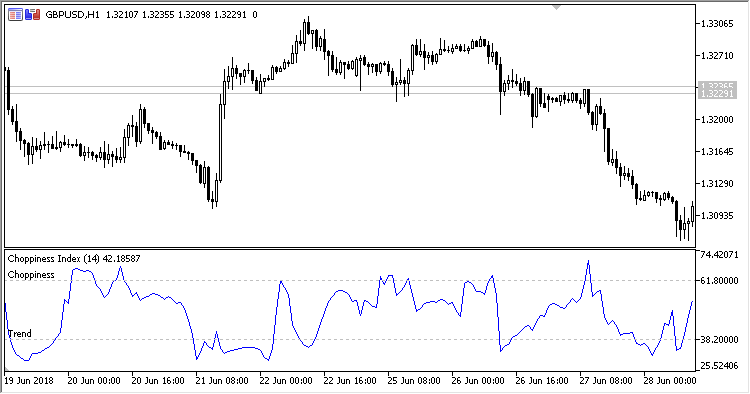The image size is (750, 394).
Task: Click the Choppiness level label
Action: pyautogui.click(x=31, y=275)
